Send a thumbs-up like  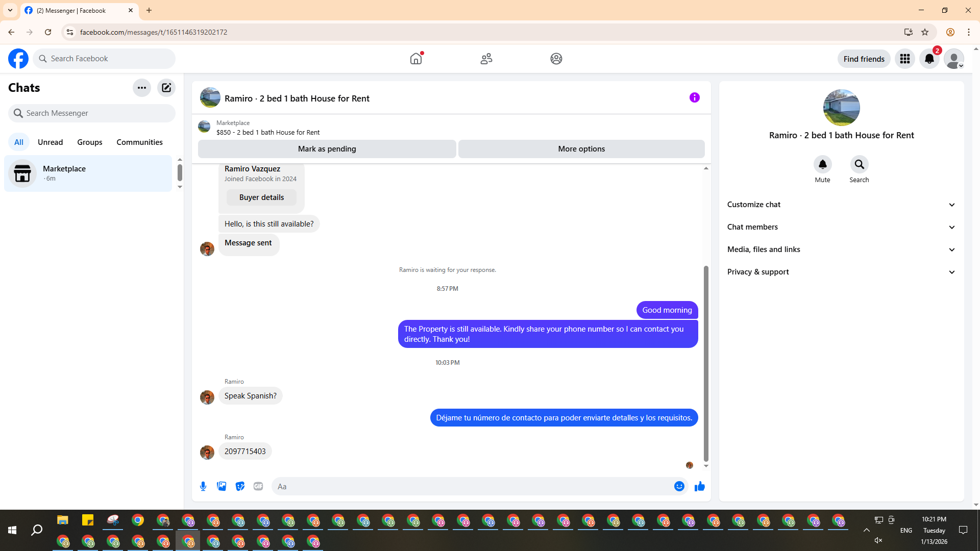(x=699, y=486)
